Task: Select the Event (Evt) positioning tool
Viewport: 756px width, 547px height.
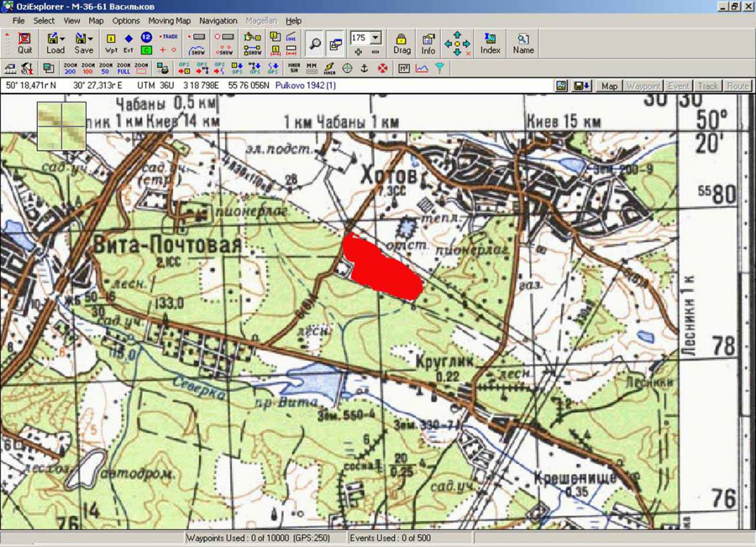Action: point(129,43)
